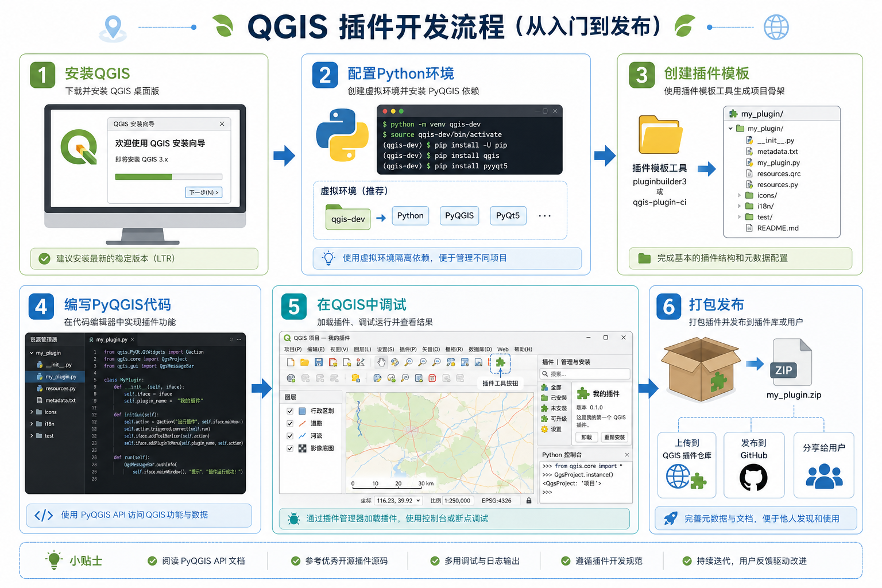
Task: Collapse my_plugin/ in the template file tree
Action: coord(730,129)
